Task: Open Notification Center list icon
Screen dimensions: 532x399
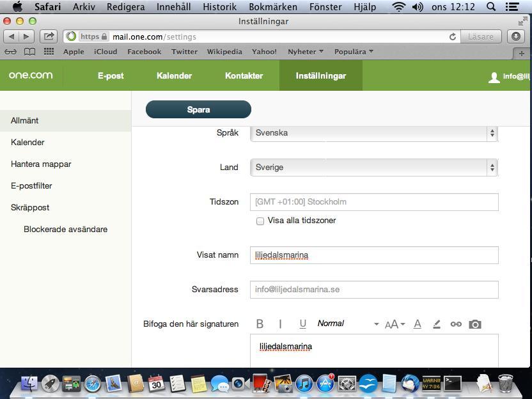Action: tap(512, 7)
